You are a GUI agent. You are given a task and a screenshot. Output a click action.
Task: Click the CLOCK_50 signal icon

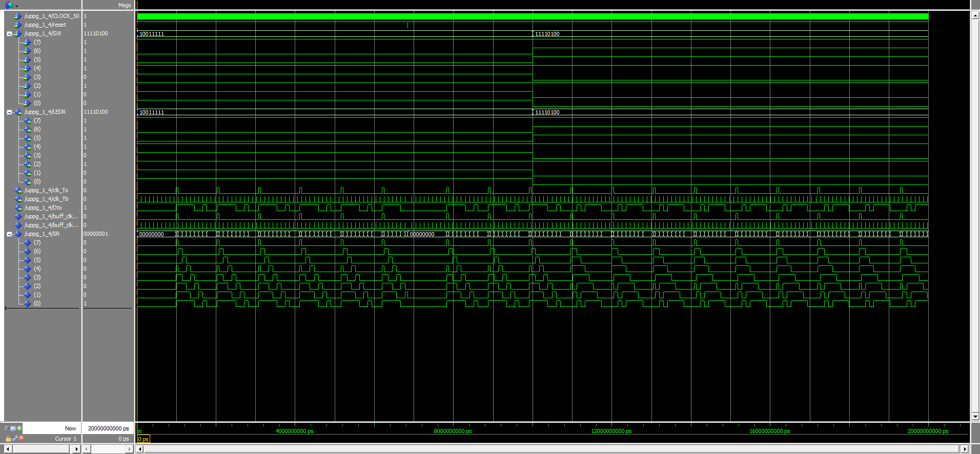pos(18,16)
